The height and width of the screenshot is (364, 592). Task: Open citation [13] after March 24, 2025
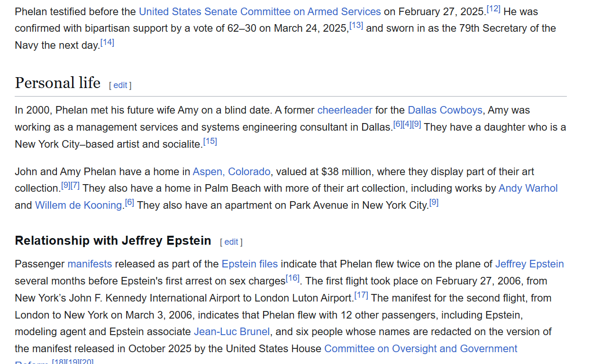click(x=356, y=26)
